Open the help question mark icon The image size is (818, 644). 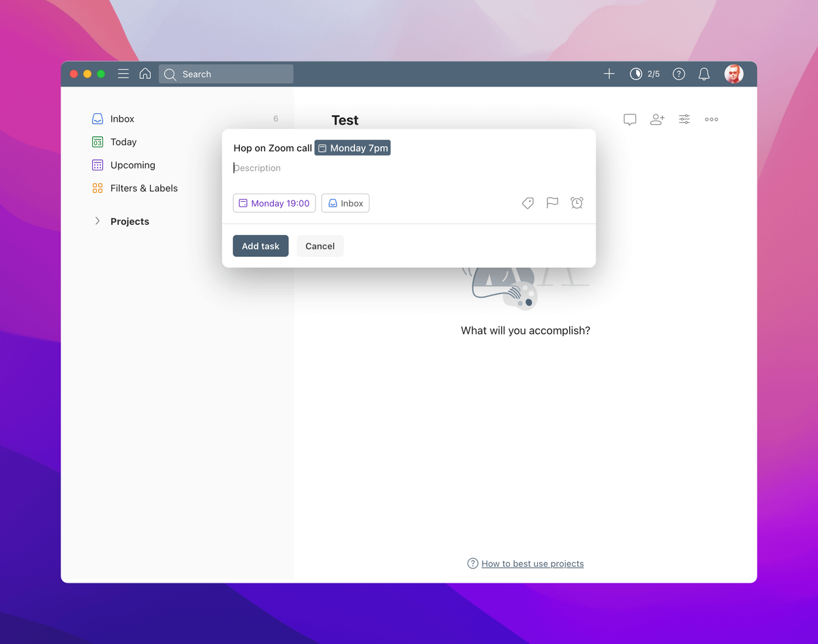tap(678, 74)
